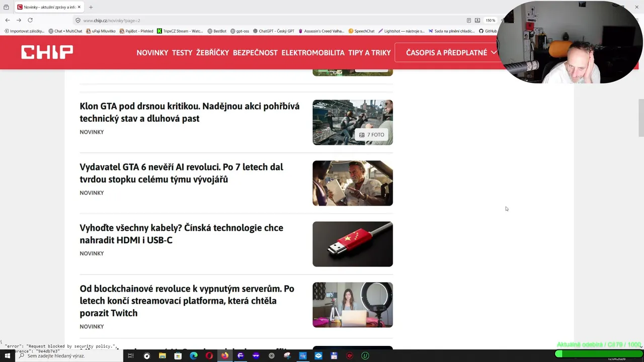Open ŽEBŘÍČKY menu item

click(x=212, y=52)
